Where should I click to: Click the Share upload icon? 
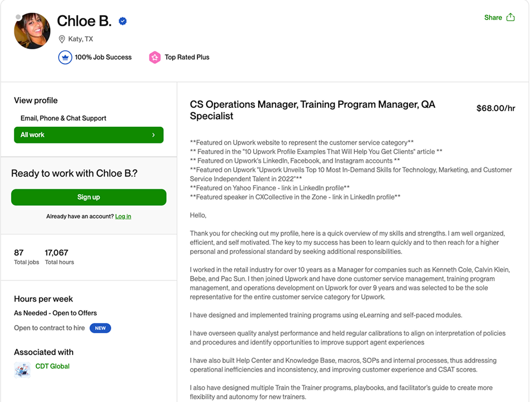(x=510, y=17)
